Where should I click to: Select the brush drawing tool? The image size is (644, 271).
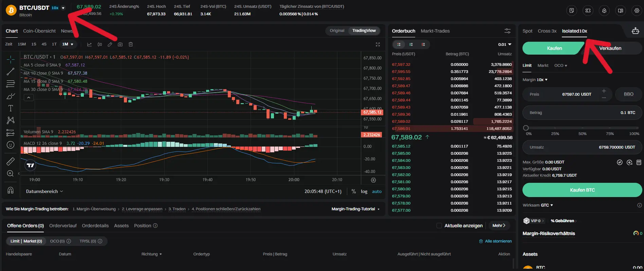(11, 96)
